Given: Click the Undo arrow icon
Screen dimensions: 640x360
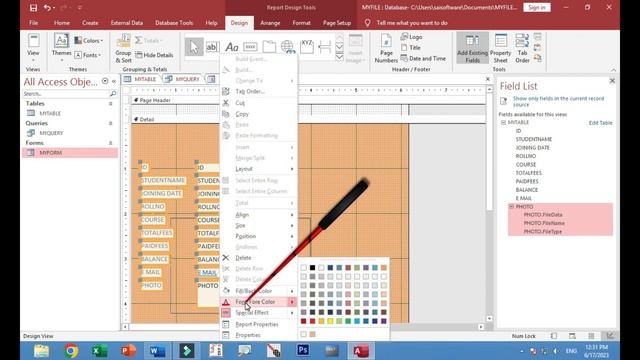Looking at the screenshot, I should click(47, 8).
